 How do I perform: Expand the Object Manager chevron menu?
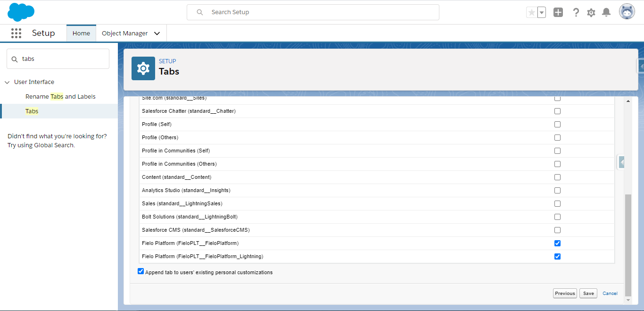(x=157, y=34)
